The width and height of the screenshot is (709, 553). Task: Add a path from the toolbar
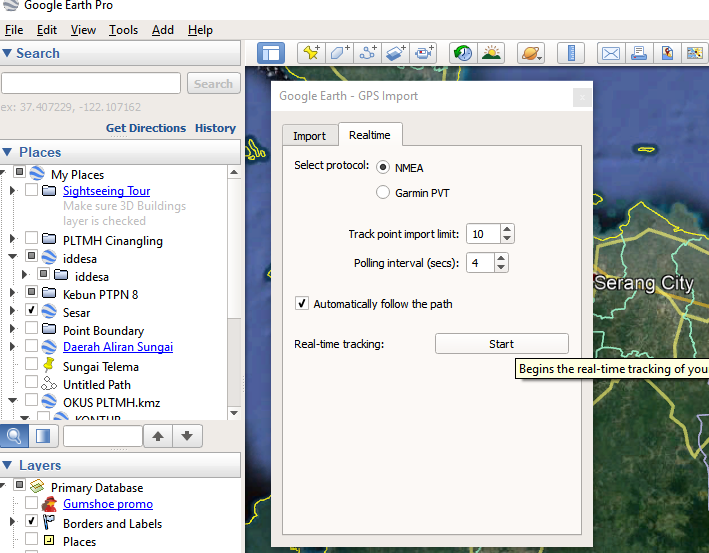(368, 53)
